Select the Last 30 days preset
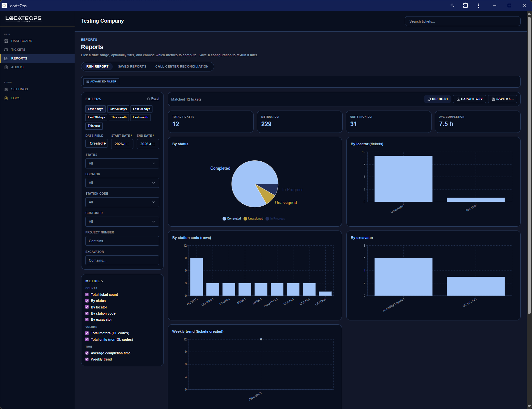The height and width of the screenshot is (409, 532). (118, 109)
